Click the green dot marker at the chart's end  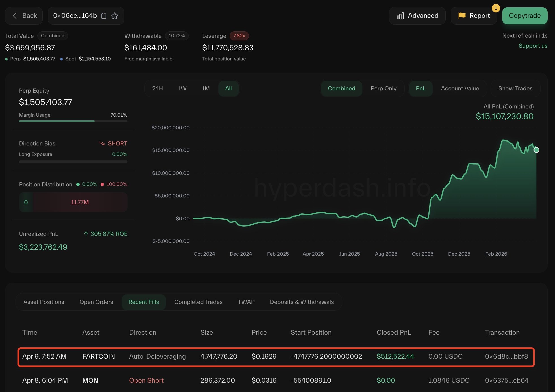coord(536,150)
